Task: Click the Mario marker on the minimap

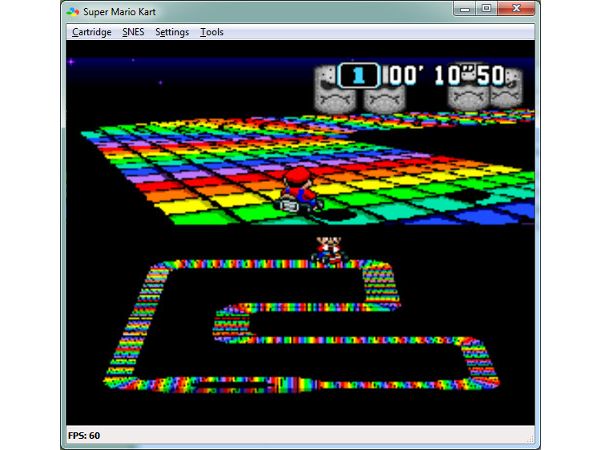Action: click(x=329, y=250)
